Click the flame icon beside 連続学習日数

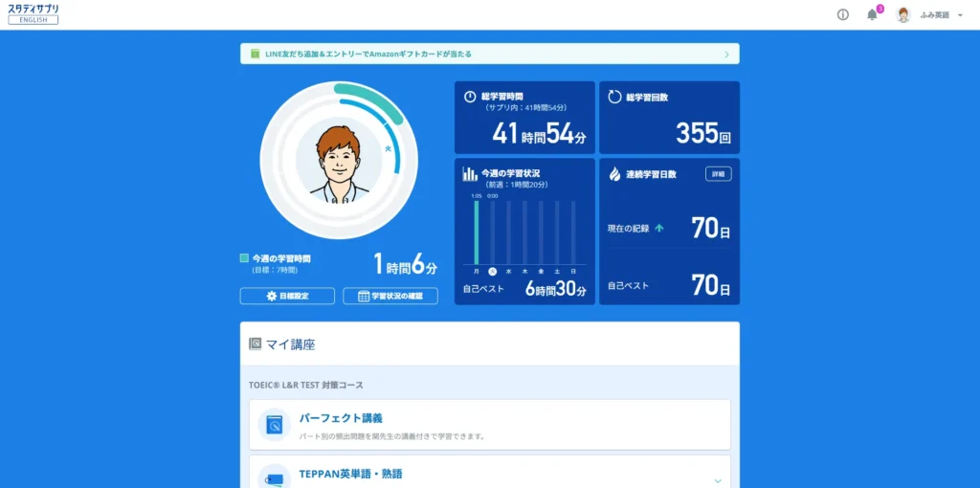[613, 174]
